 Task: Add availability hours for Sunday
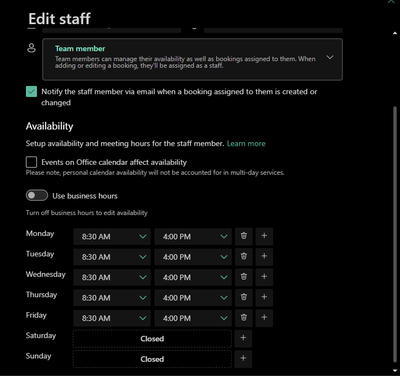(x=243, y=359)
